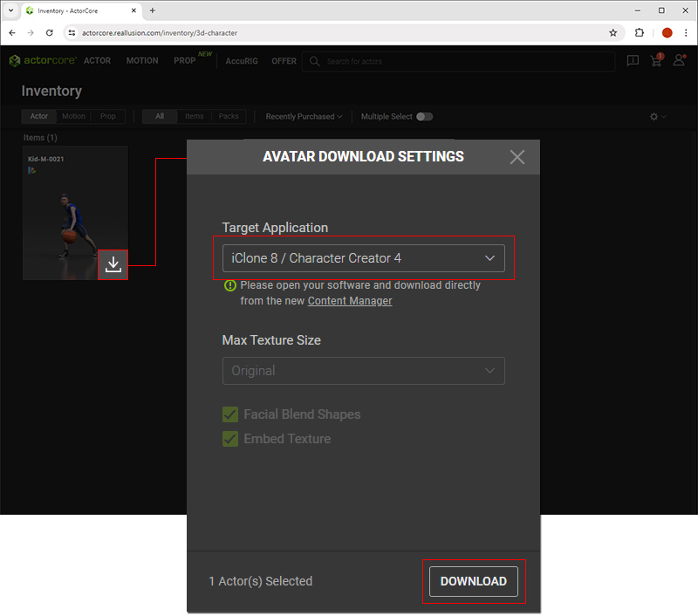This screenshot has width=698, height=616.
Task: Click the DOWNLOAD button
Action: pos(474,581)
